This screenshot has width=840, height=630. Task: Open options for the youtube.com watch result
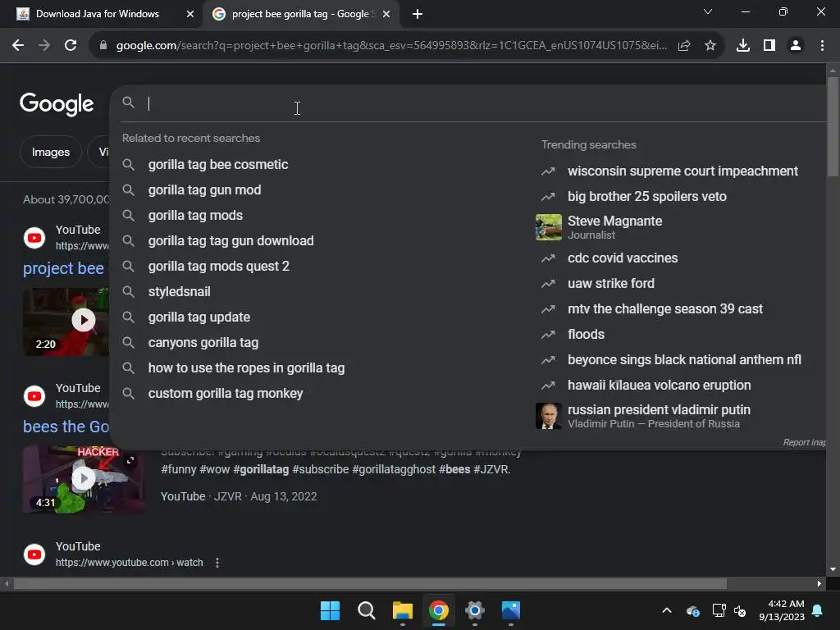217,563
